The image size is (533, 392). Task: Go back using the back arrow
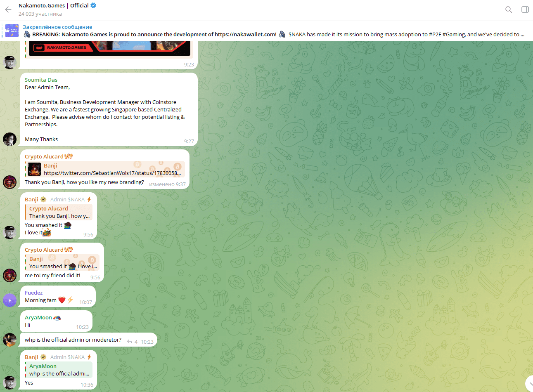8,9
